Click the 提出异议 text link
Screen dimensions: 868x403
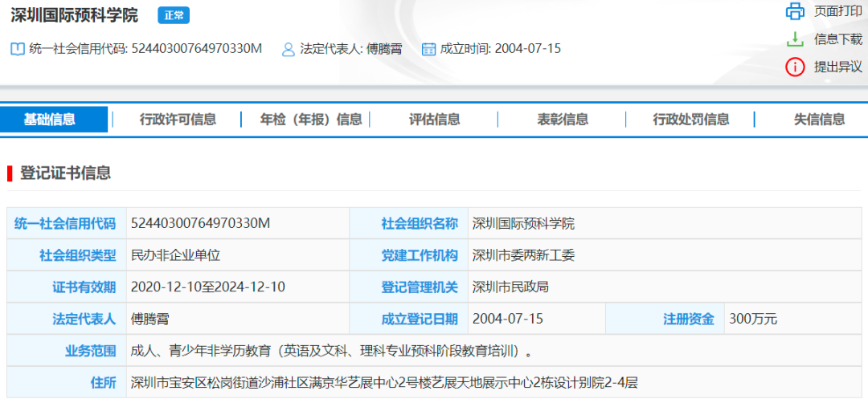[837, 67]
